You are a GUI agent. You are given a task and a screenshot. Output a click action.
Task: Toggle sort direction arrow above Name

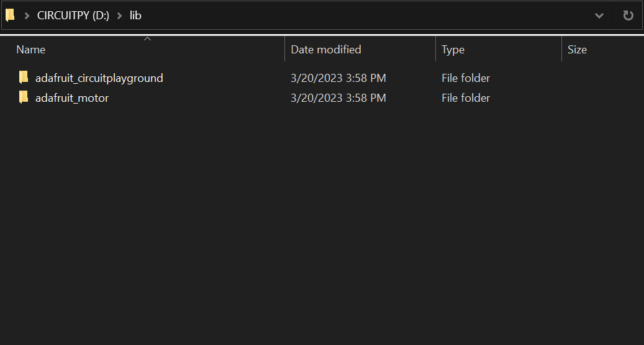click(x=148, y=39)
